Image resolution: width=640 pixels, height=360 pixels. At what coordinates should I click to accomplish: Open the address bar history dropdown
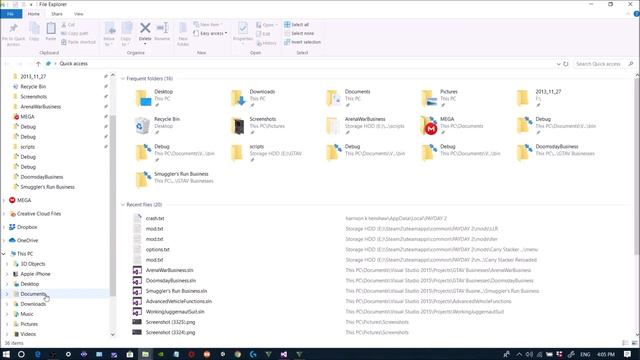tap(558, 64)
